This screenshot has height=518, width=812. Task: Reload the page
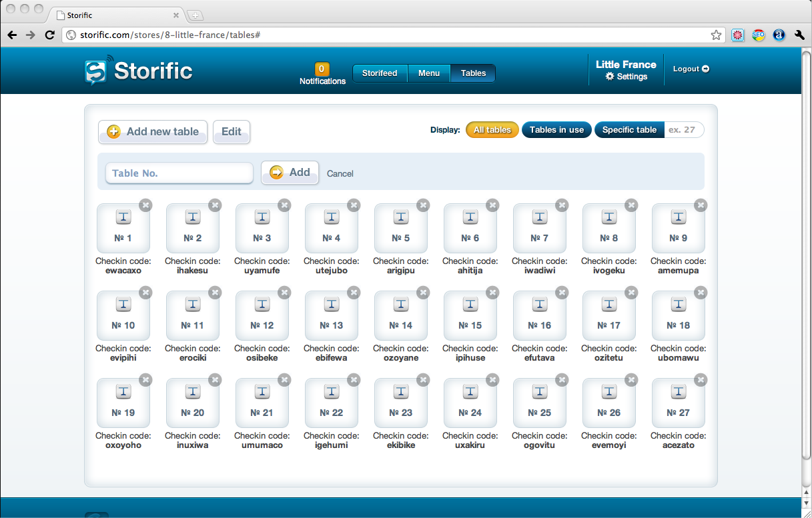(49, 35)
